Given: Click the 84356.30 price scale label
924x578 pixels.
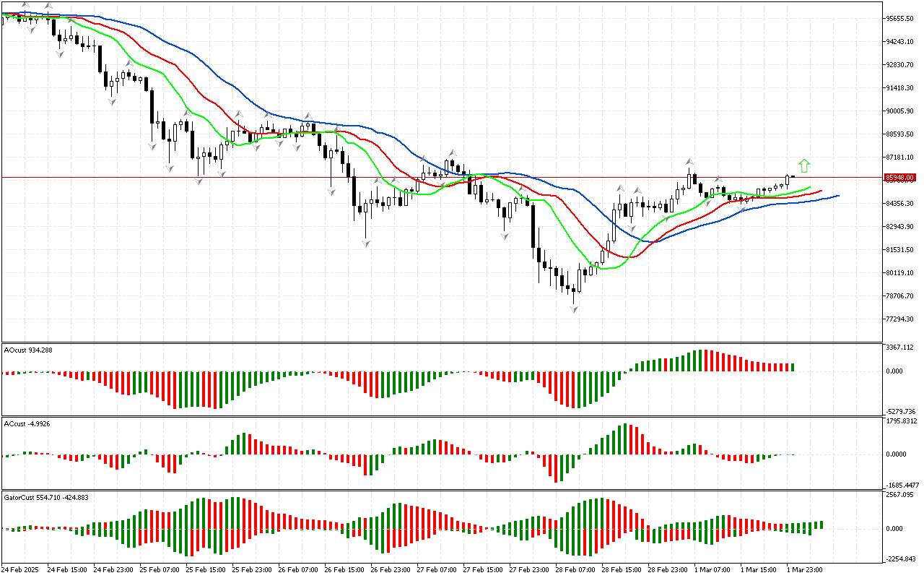Looking at the screenshot, I should [899, 204].
